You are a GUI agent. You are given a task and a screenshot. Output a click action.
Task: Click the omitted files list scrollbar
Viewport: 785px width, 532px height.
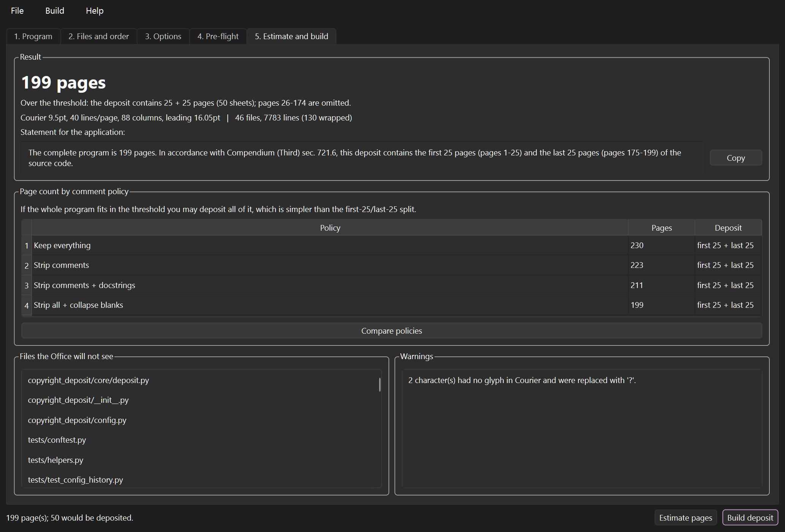coord(380,385)
